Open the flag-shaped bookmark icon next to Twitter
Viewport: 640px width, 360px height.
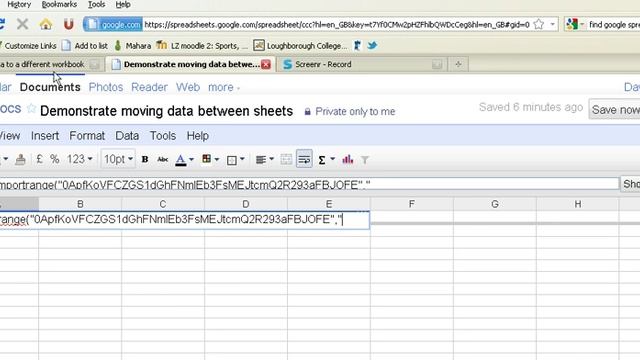pyautogui.click(x=357, y=46)
